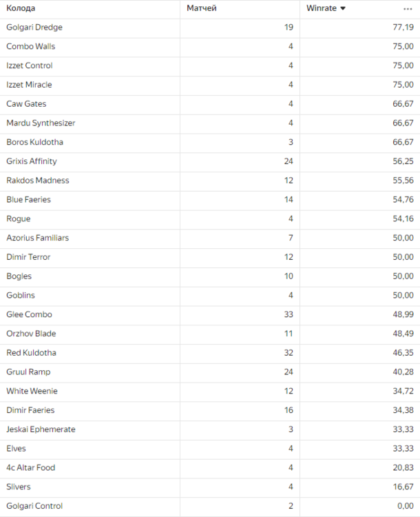Viewport: 420px width, 517px height.
Task: Click the White Weenie deck cell
Action: 32,391
